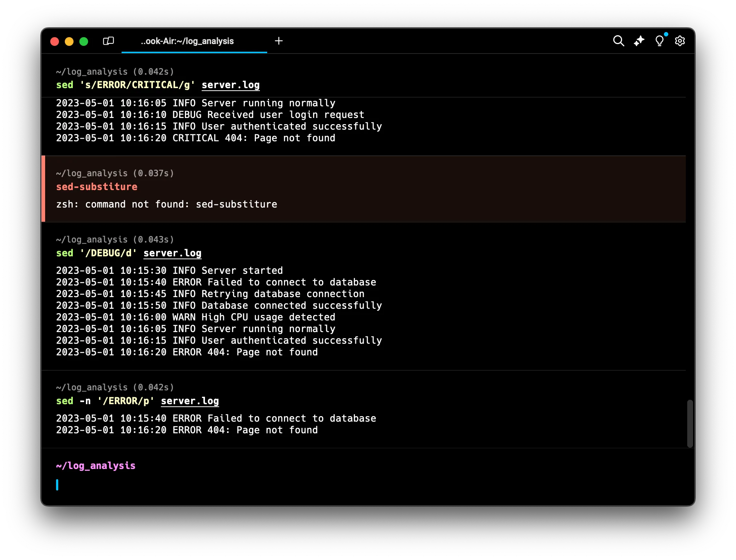736x560 pixels.
Task: Toggle the split panes icon
Action: point(108,41)
